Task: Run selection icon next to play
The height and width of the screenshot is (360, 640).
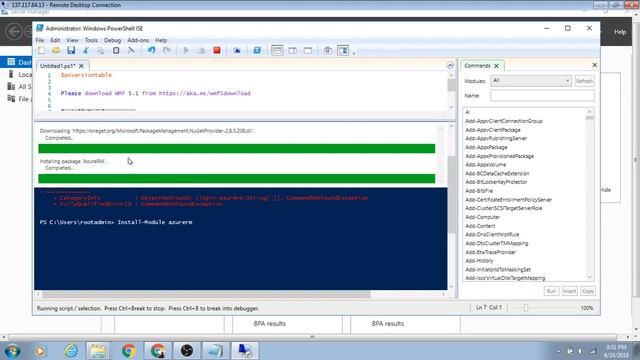Action: [201, 50]
